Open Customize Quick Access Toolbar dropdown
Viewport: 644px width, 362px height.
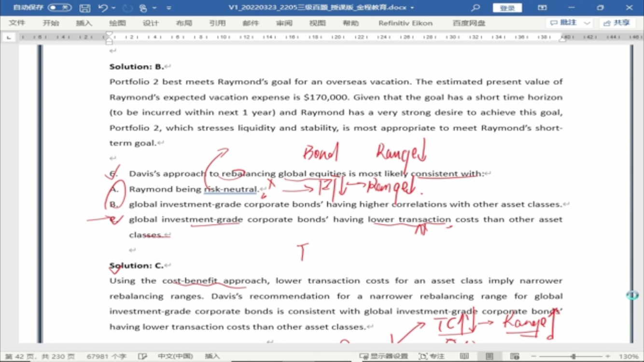pos(168,8)
